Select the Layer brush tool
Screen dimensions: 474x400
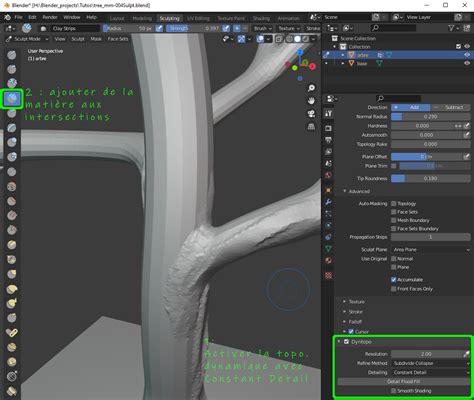click(x=12, y=128)
